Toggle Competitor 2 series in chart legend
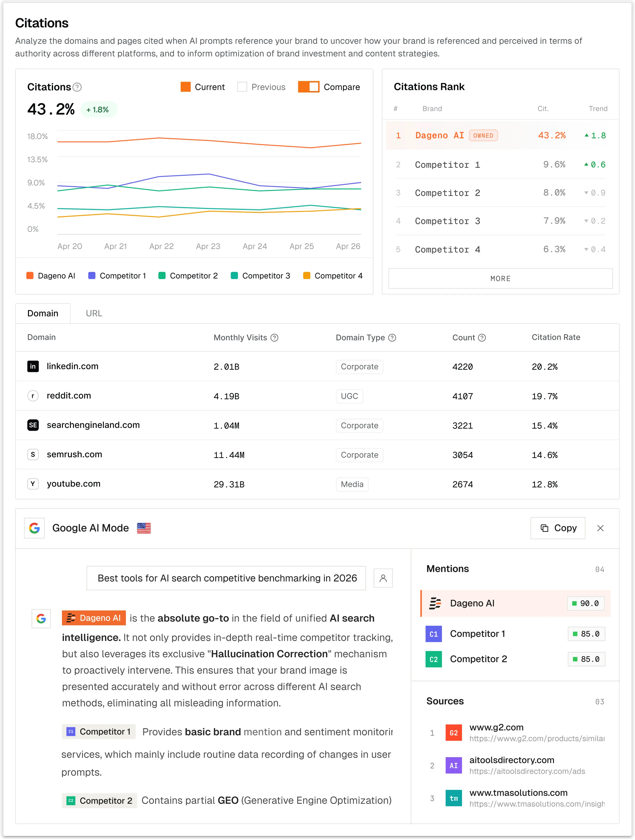This screenshot has width=635, height=840. coord(188,276)
